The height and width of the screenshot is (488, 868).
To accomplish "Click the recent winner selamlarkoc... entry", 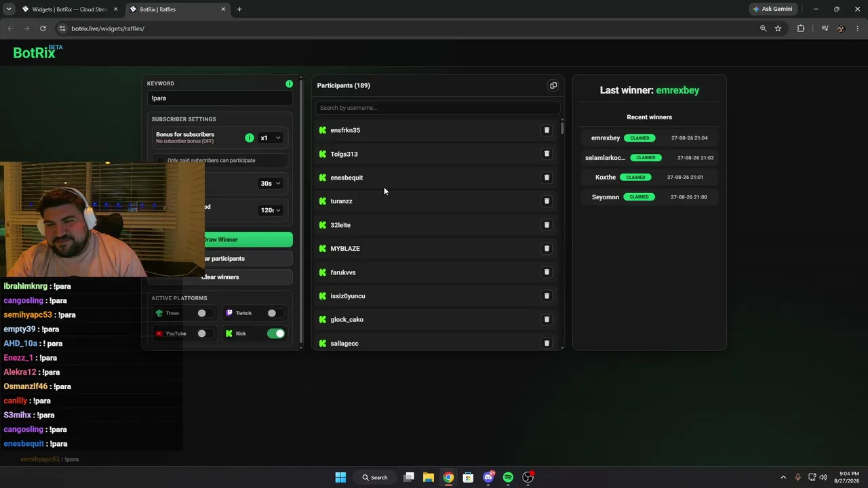I will pyautogui.click(x=650, y=158).
